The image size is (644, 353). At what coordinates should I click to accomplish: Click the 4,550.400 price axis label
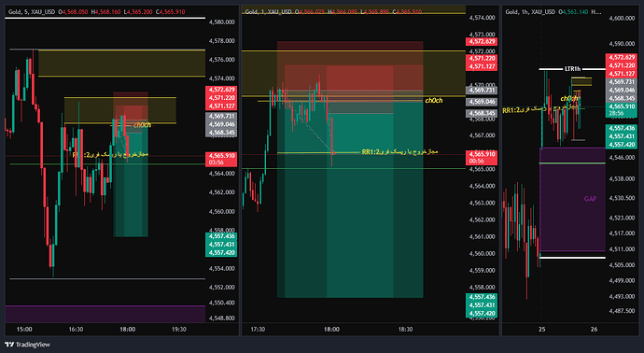[222, 303]
